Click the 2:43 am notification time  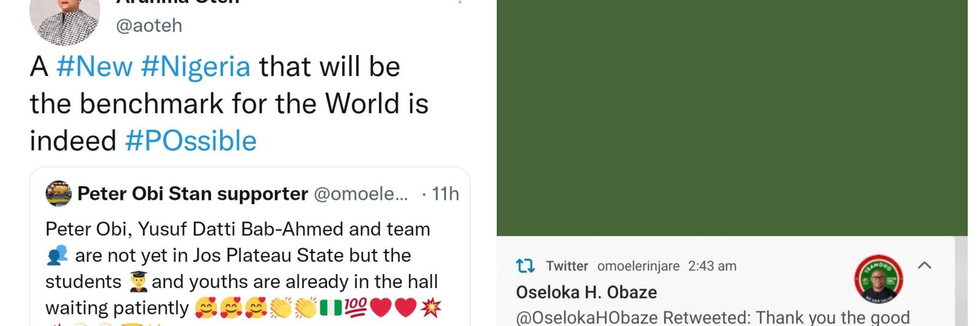pyautogui.click(x=712, y=266)
